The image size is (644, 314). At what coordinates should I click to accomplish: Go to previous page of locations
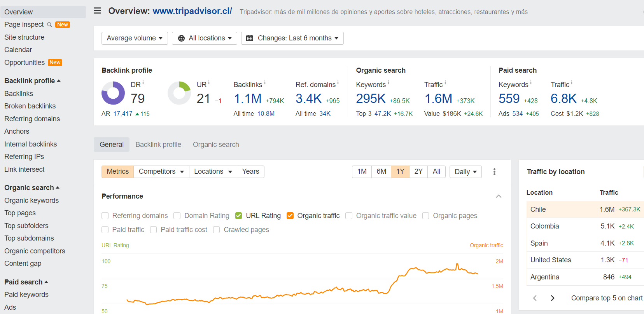point(535,298)
